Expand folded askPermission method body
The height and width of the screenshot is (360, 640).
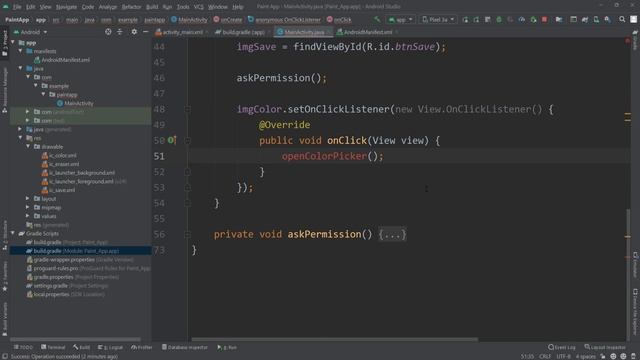pos(392,234)
